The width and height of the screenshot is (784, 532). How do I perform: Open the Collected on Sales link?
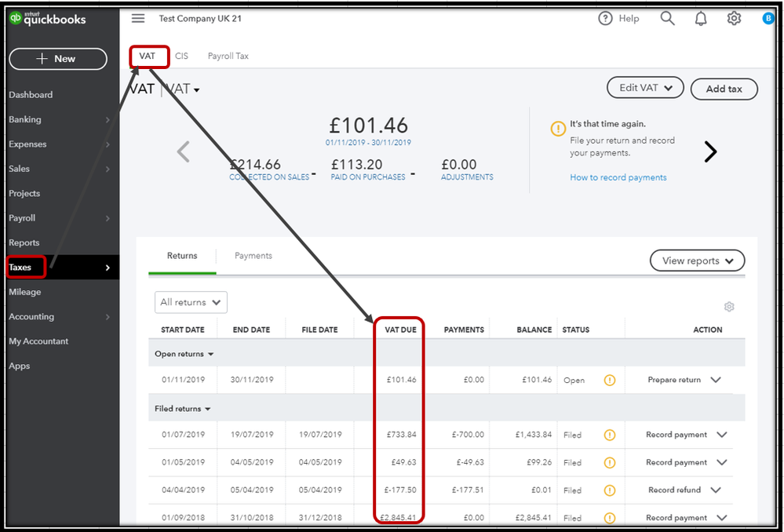[269, 177]
